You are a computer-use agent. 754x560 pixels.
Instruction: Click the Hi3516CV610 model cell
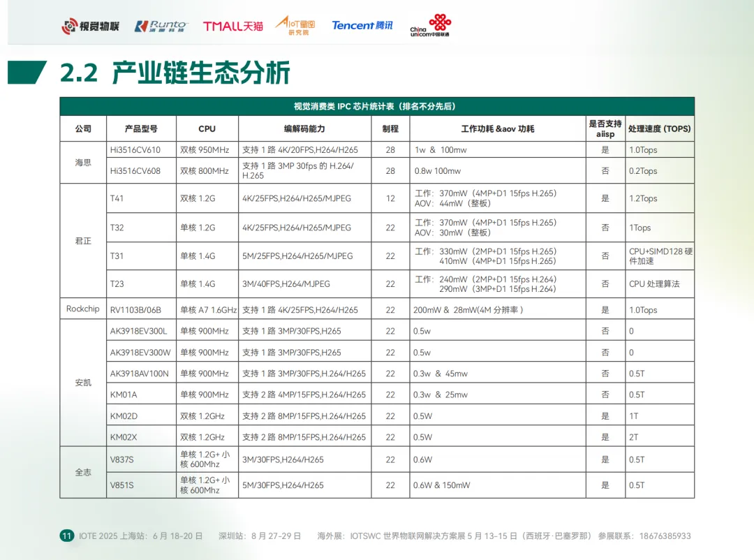pos(141,149)
